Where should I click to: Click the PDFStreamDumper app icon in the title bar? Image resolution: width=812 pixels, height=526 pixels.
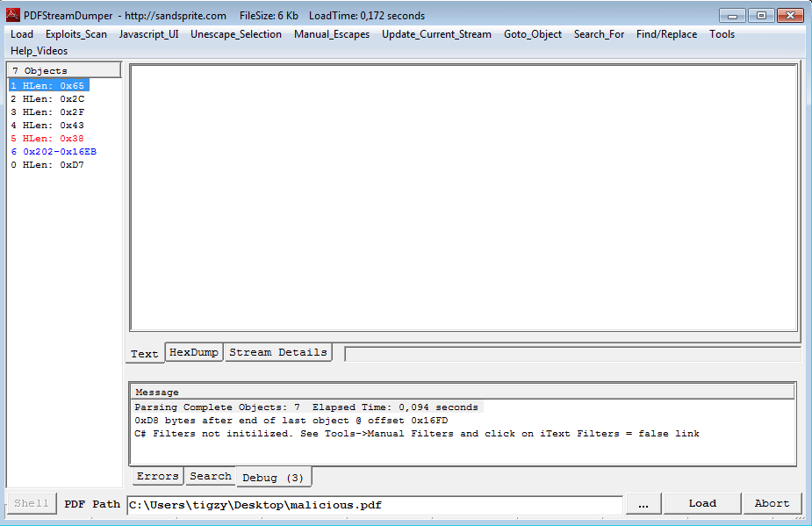coord(13,15)
